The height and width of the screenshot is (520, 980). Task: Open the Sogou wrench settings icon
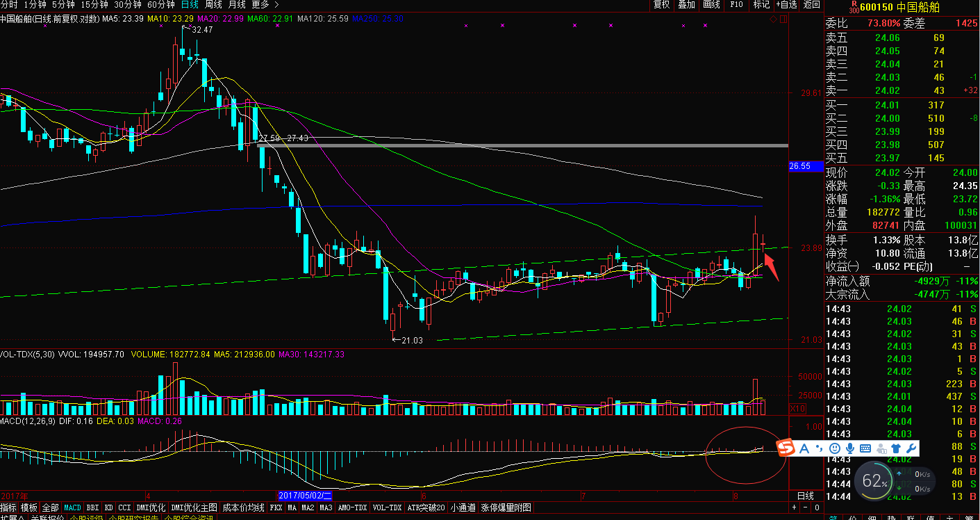[911, 448]
